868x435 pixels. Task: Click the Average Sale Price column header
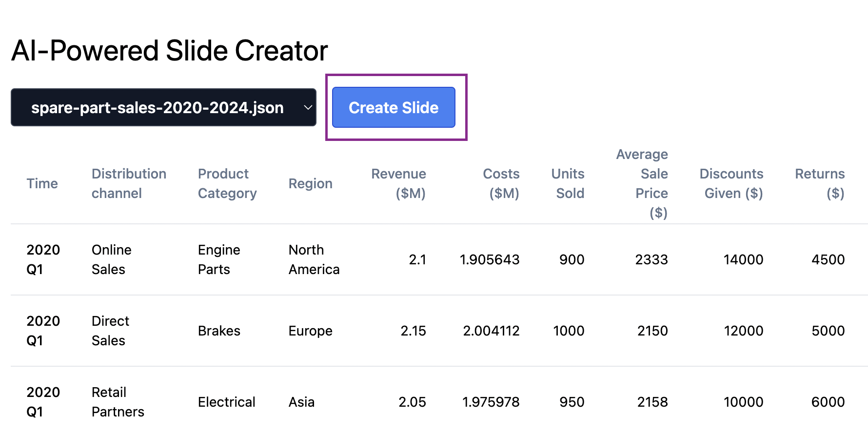coord(642,184)
